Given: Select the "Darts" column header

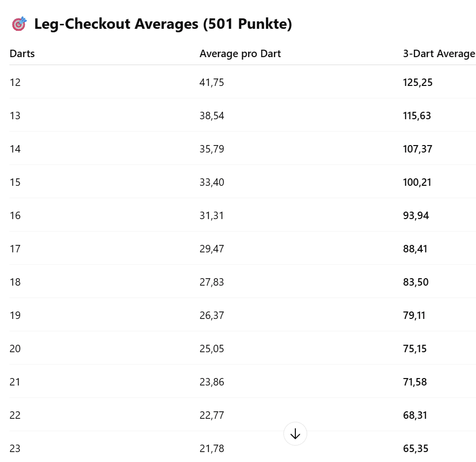Looking at the screenshot, I should click(x=22, y=54).
